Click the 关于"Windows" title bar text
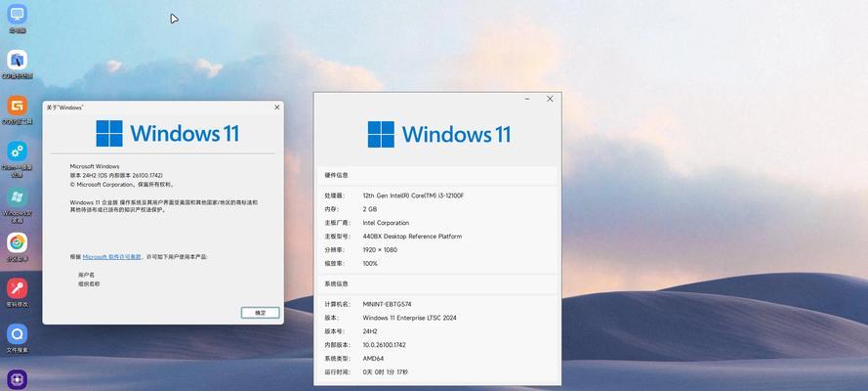Viewport: 868px width, 391px height. 64,108
